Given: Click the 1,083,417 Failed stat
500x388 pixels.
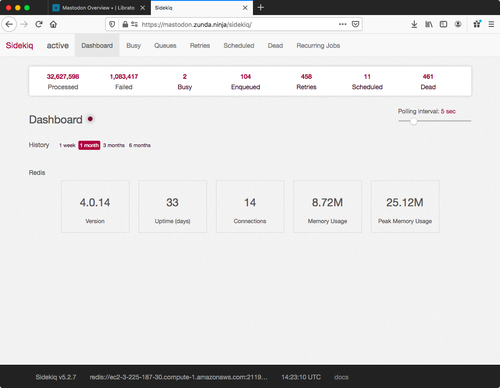Looking at the screenshot, I should point(124,82).
